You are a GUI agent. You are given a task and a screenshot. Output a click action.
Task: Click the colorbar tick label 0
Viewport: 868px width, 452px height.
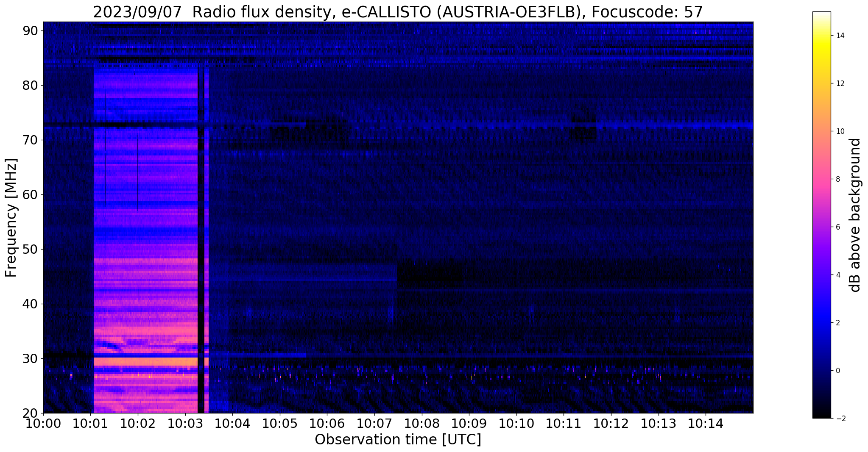[x=837, y=371]
